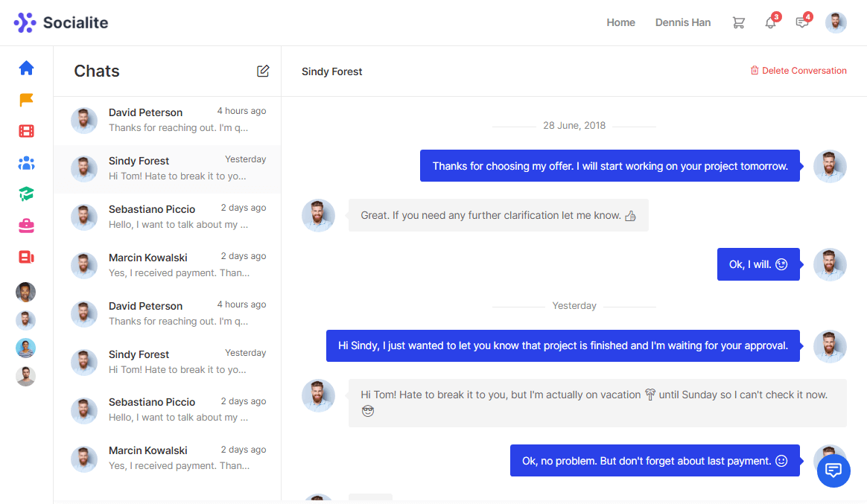Click the home icon in left sidebar
The width and height of the screenshot is (867, 504).
27,68
